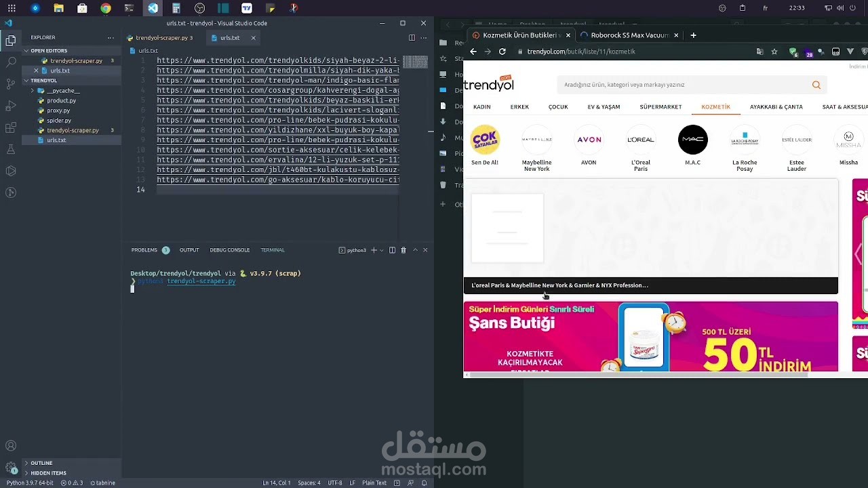This screenshot has height=488, width=868.
Task: Open Google Chrome from the top dock
Action: coord(106,8)
